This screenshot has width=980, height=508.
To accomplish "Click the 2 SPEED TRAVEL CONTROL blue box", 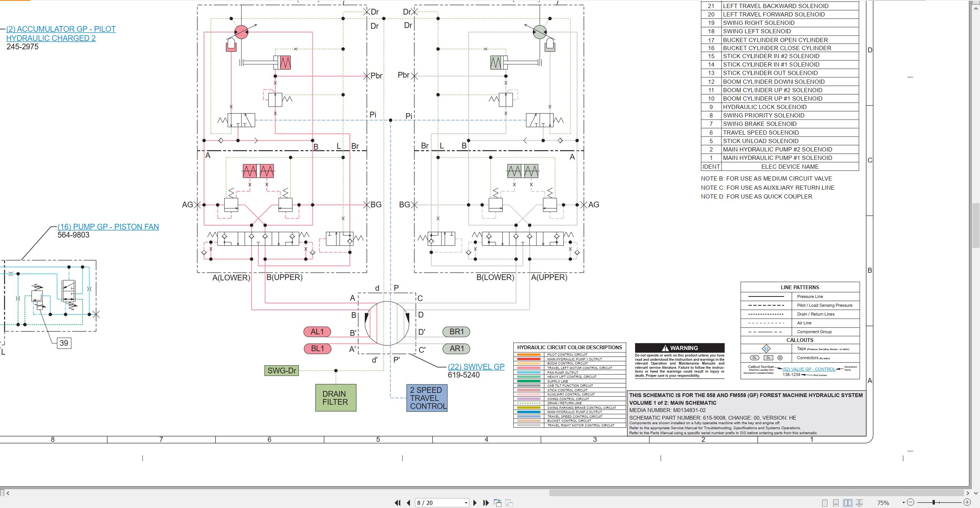I will coord(427,398).
